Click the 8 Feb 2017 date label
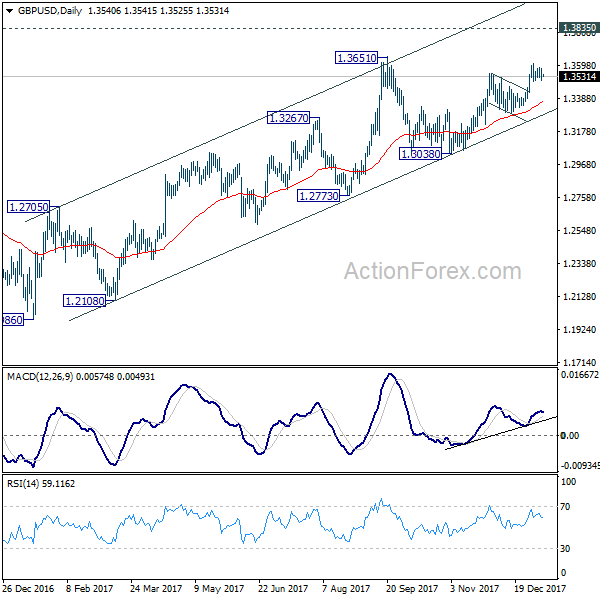The width and height of the screenshot is (600, 600). point(90,589)
